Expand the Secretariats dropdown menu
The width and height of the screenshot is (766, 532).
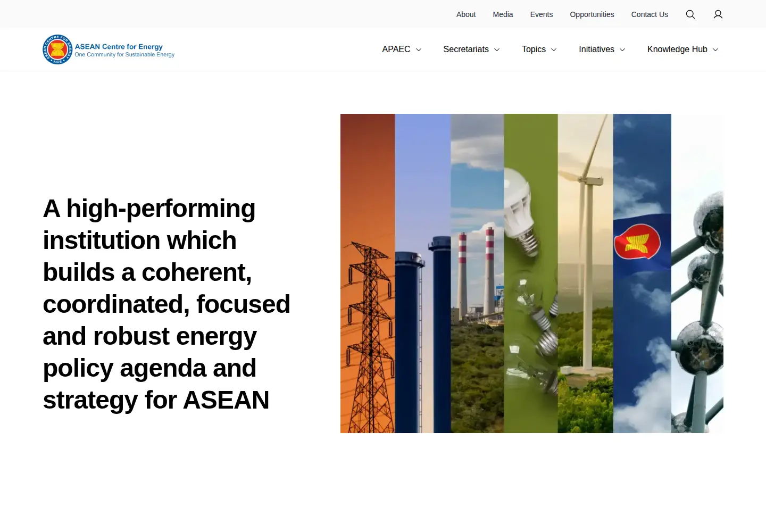pyautogui.click(x=471, y=49)
